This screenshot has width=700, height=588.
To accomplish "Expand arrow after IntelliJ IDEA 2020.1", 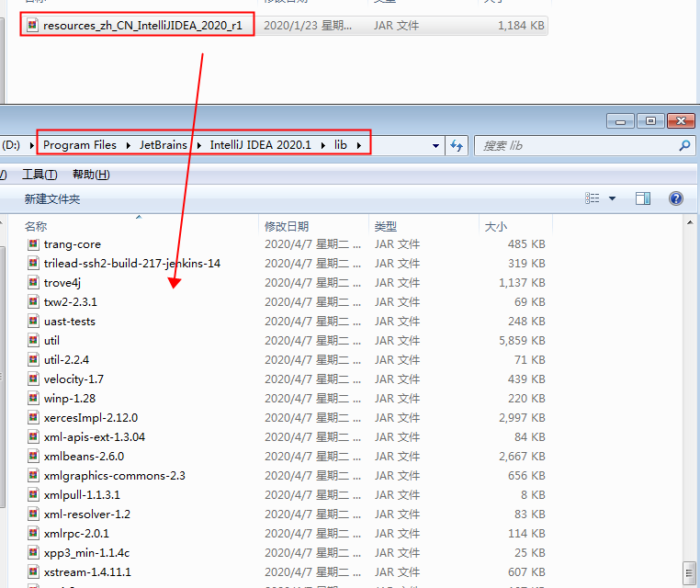I will [322, 145].
